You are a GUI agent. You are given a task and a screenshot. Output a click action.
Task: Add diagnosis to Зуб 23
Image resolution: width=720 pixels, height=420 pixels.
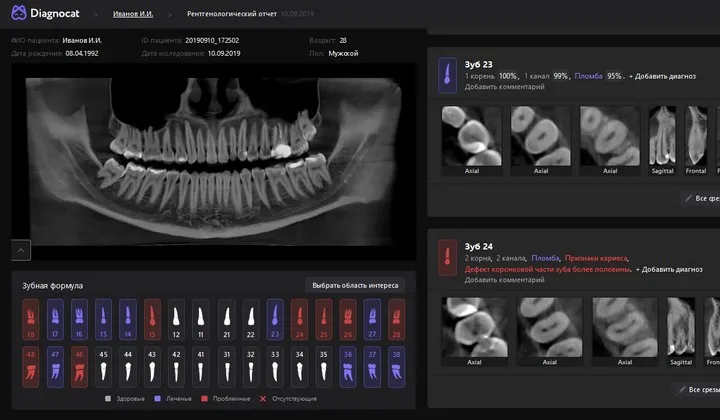[663, 76]
